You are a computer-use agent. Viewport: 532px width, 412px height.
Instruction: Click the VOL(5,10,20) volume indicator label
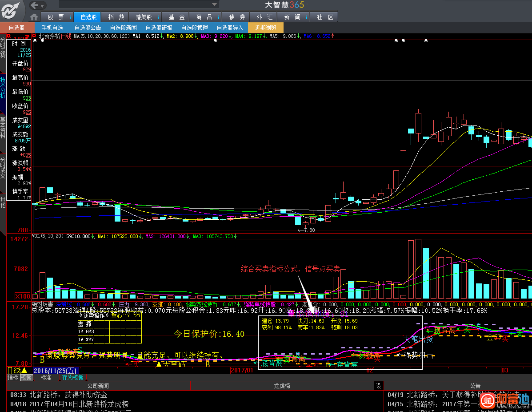tap(48, 236)
